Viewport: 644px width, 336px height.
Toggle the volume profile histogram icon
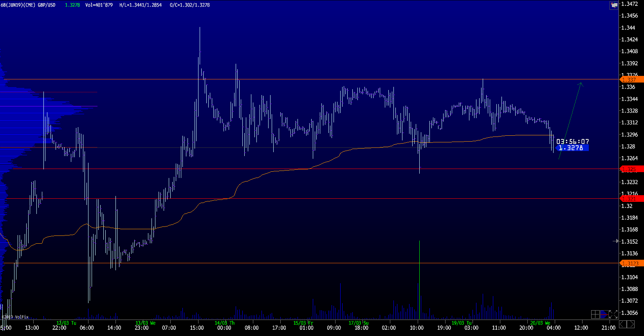(604, 314)
